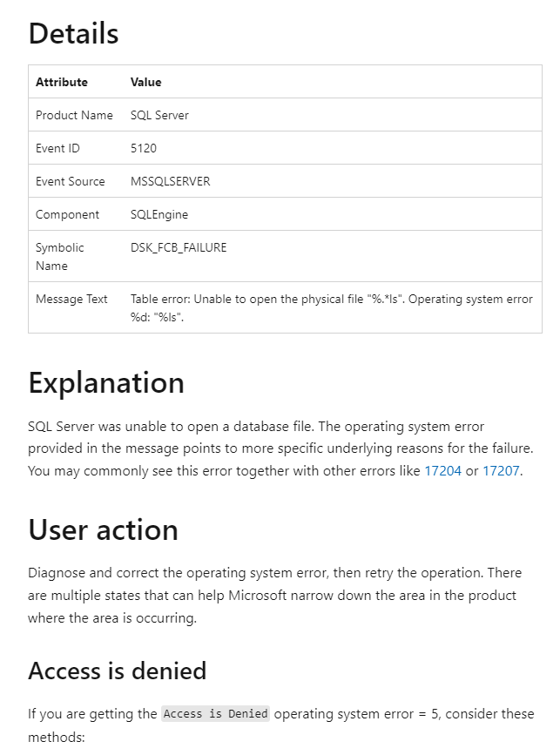
Task: Select the "Value" column header
Action: pyautogui.click(x=145, y=82)
